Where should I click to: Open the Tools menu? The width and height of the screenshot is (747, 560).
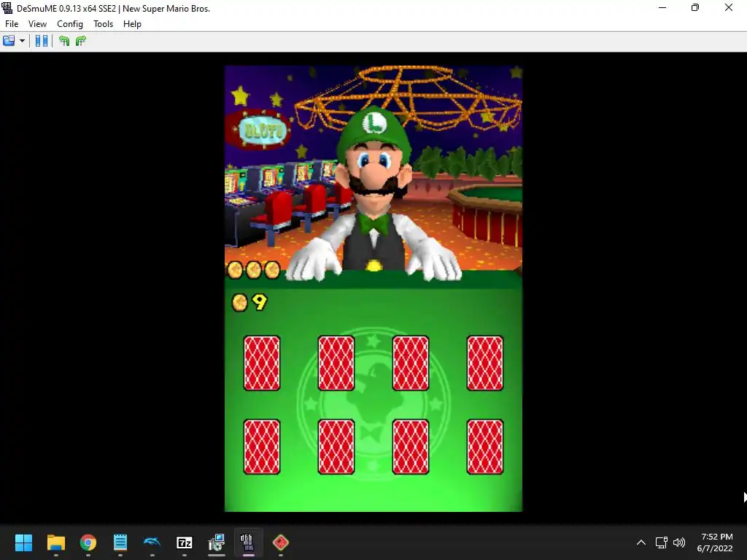click(x=103, y=24)
